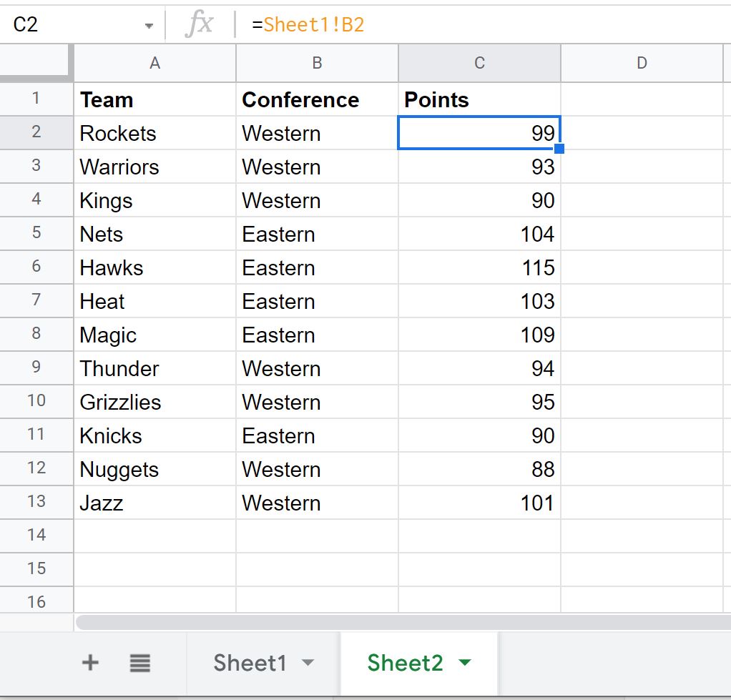Image resolution: width=731 pixels, height=700 pixels.
Task: Click the Jazz row Western cell
Action: click(x=317, y=503)
